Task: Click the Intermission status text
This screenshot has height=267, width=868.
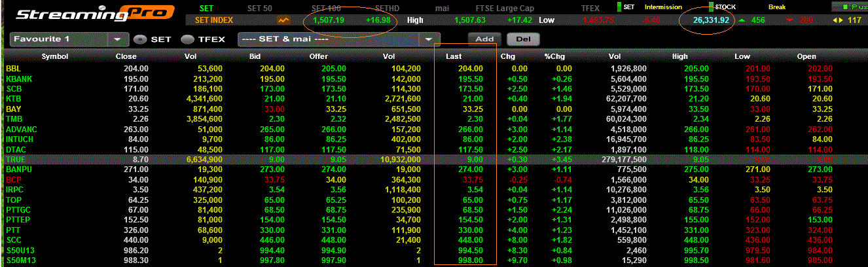Action: click(664, 7)
